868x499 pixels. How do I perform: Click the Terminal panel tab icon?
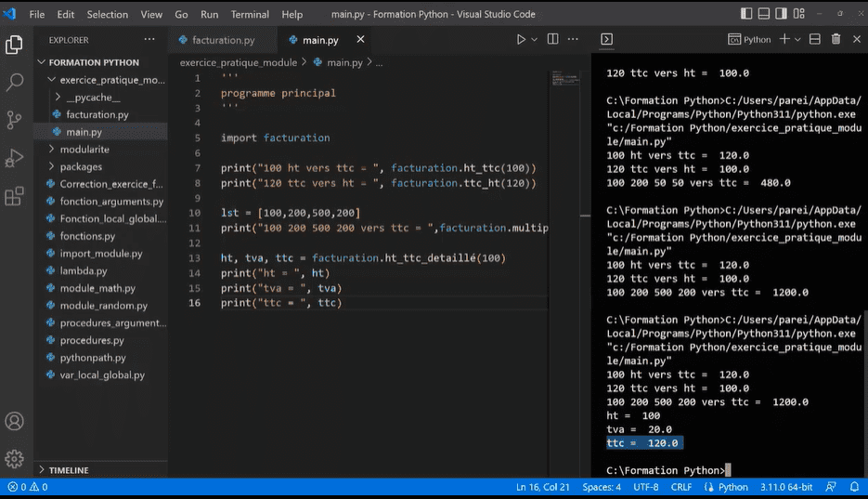[x=607, y=39]
